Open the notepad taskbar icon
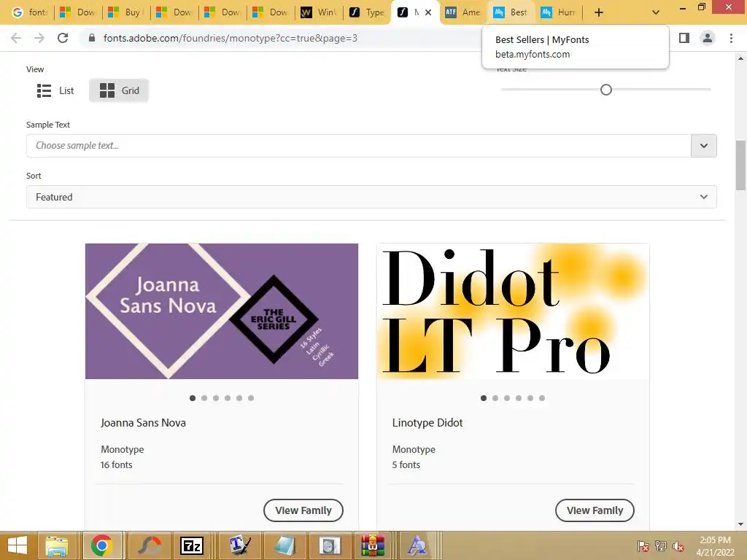The height and width of the screenshot is (560, 747). click(x=285, y=545)
